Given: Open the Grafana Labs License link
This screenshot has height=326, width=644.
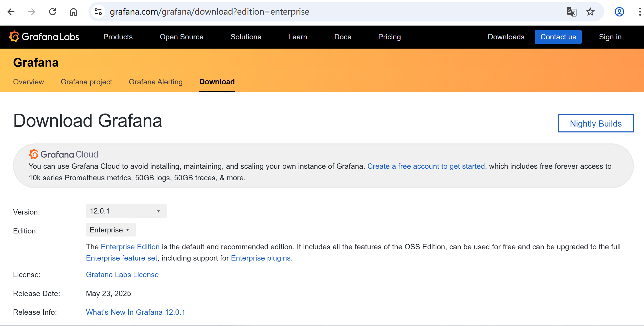Looking at the screenshot, I should coord(122,275).
